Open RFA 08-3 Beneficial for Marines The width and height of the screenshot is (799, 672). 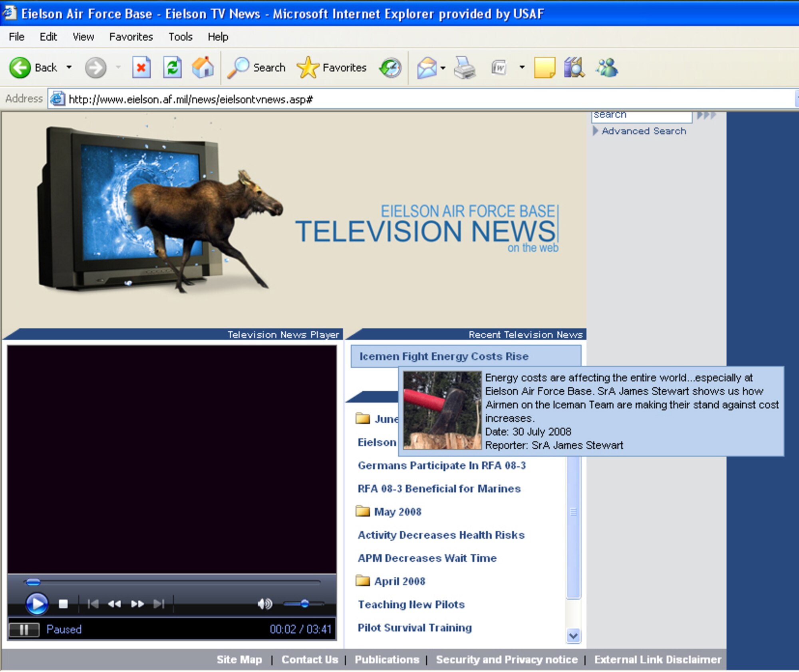click(x=439, y=489)
